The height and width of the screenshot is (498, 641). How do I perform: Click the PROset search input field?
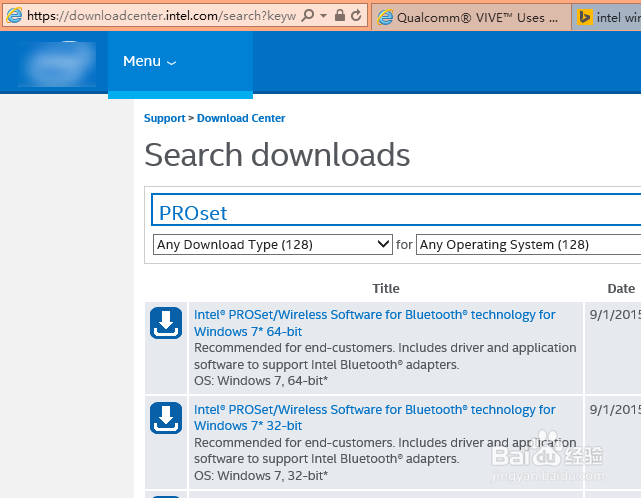(396, 210)
